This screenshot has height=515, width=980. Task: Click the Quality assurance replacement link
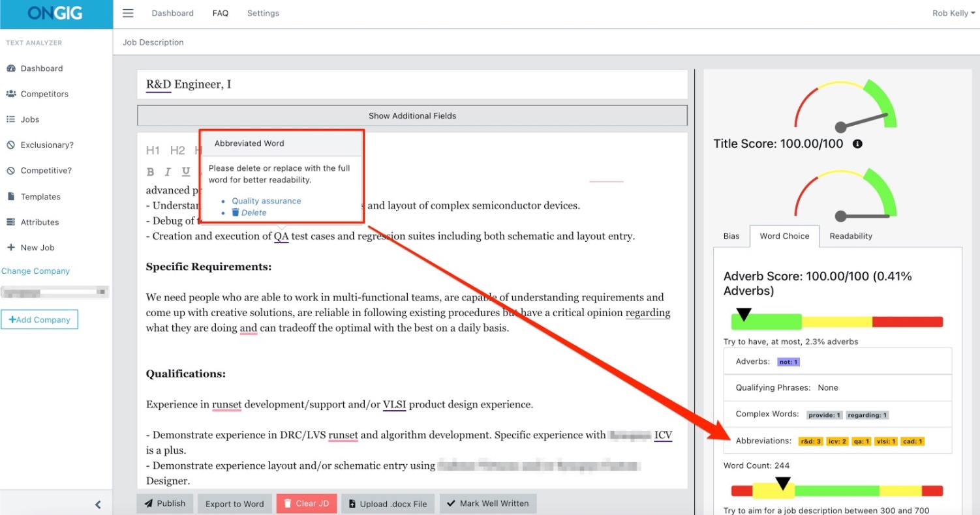pos(266,201)
